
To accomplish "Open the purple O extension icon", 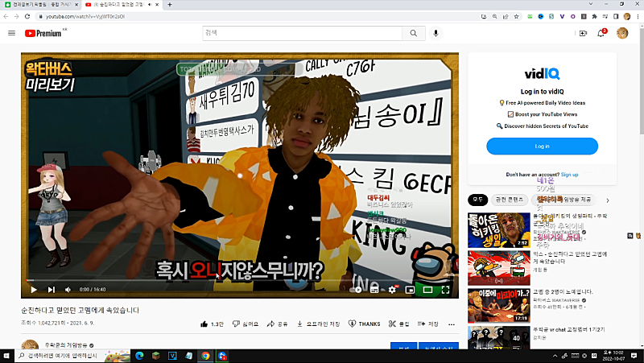I will (x=572, y=16).
